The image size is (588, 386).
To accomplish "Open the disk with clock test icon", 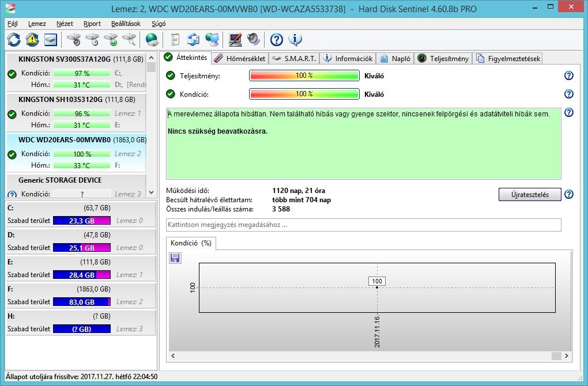I will (93, 39).
